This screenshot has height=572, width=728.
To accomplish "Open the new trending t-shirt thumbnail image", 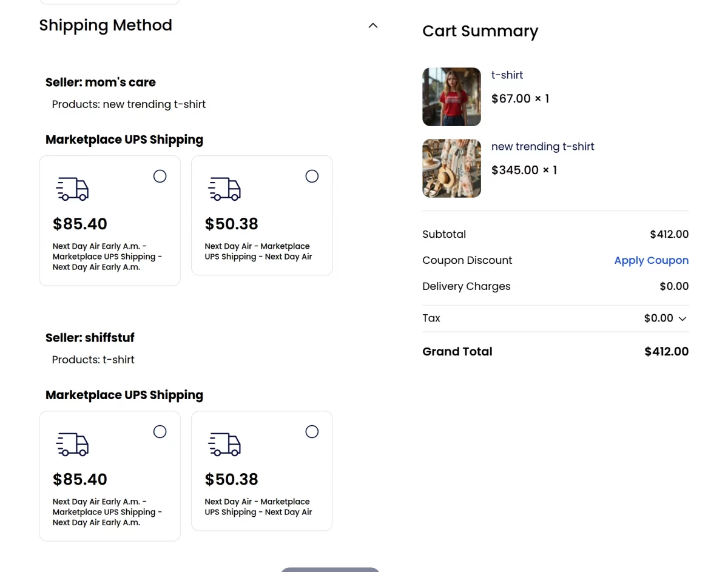I will pyautogui.click(x=451, y=168).
